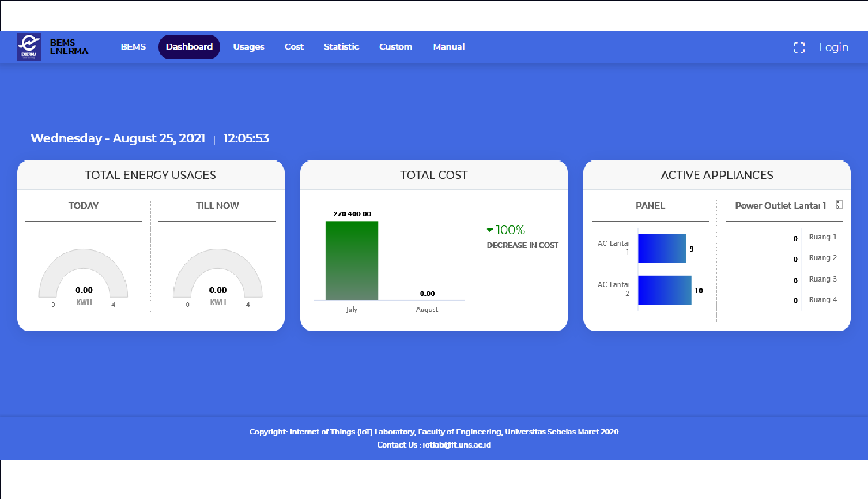Click the Ruang 1 outlet label
This screenshot has height=499, width=868.
pyautogui.click(x=822, y=237)
